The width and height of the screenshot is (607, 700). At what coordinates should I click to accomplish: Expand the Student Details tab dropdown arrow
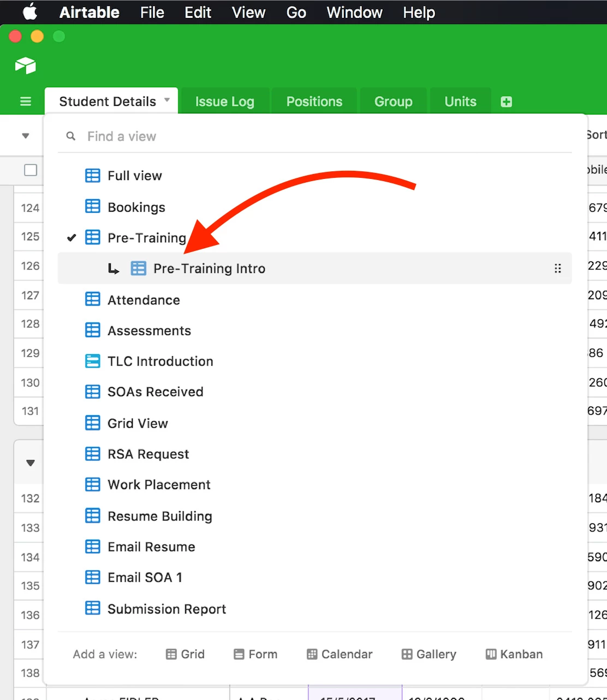167,100
